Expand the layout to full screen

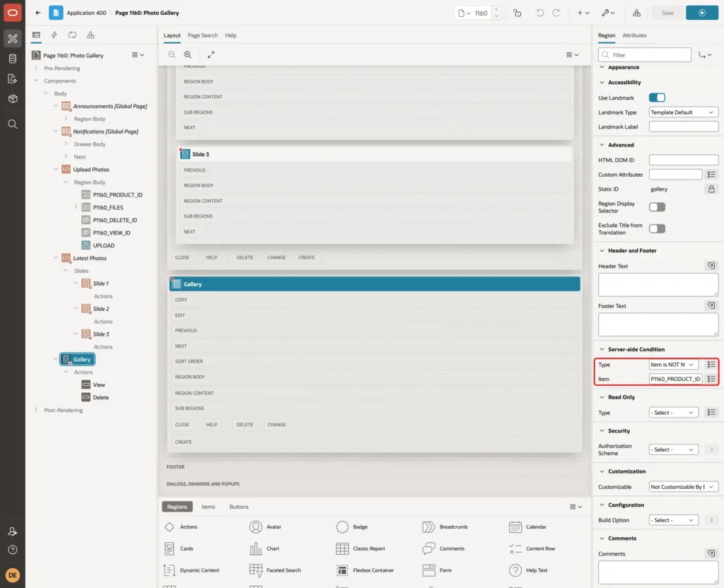pos(211,54)
